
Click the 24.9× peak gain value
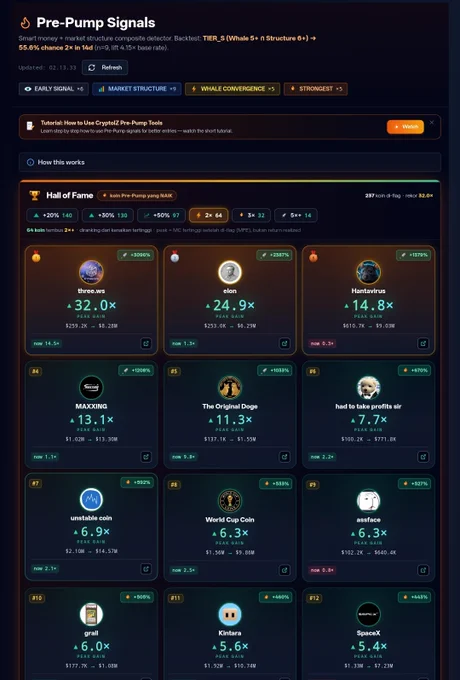pos(230,305)
